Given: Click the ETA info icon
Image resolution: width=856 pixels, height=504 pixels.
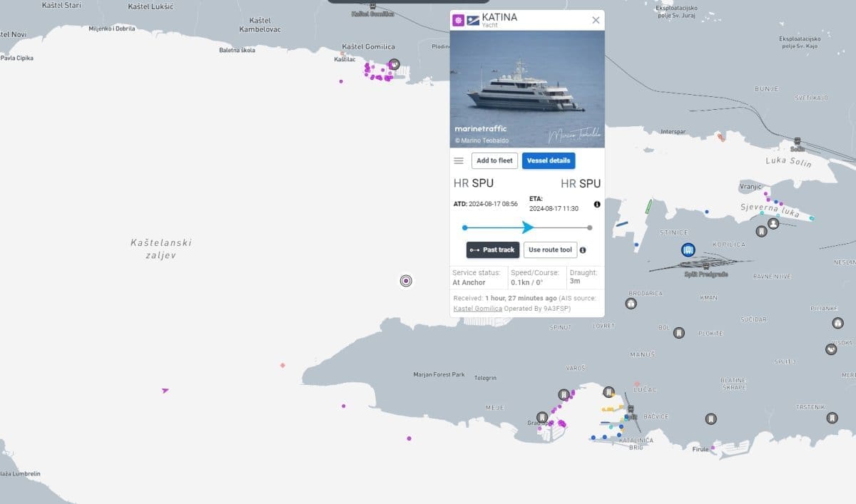Looking at the screenshot, I should 597,205.
